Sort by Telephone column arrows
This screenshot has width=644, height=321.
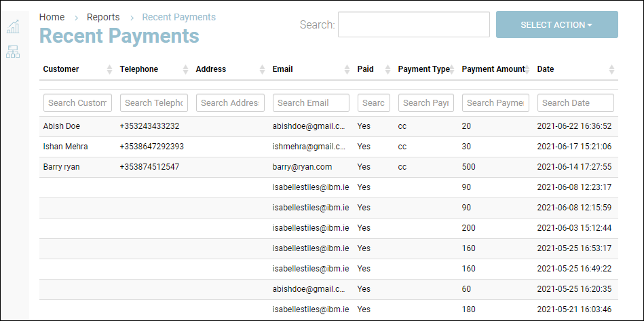point(186,69)
